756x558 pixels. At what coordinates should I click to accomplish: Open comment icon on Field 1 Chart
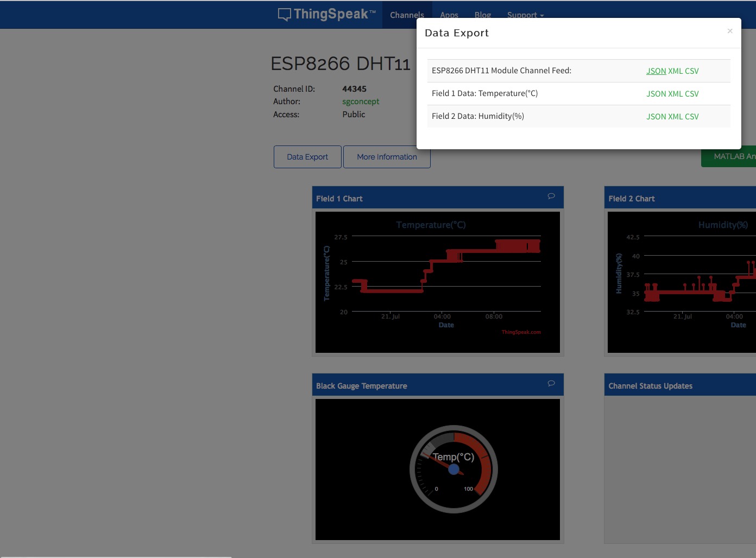(551, 196)
